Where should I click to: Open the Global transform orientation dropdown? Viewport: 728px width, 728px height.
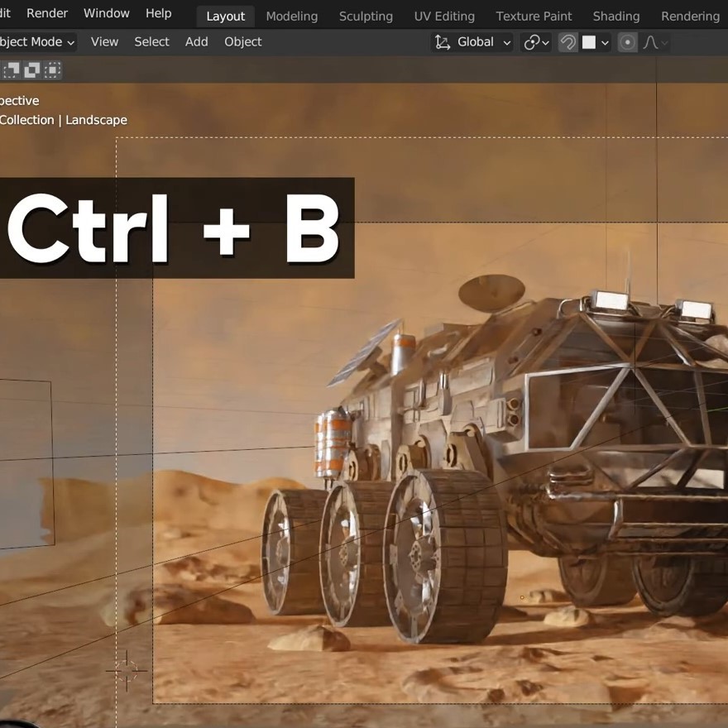click(476, 42)
